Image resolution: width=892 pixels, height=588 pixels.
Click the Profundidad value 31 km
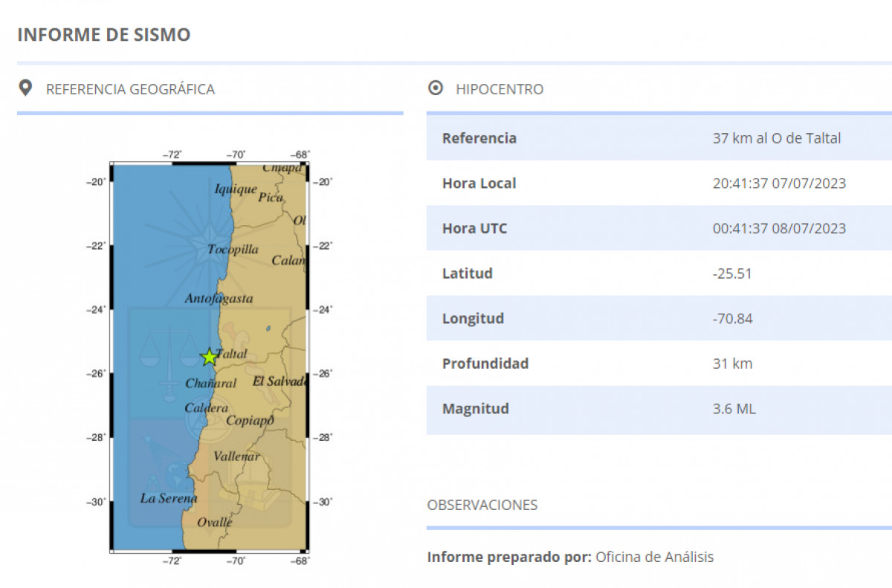[732, 364]
